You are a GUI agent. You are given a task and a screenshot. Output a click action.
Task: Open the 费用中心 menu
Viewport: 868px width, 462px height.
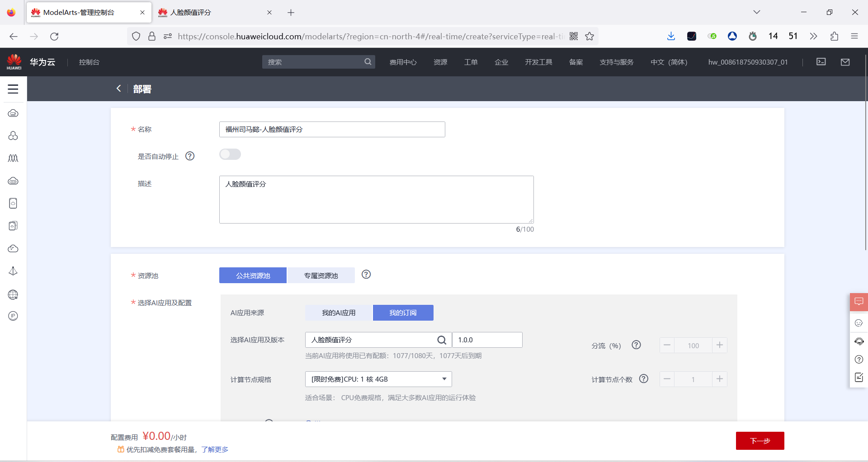[x=403, y=62]
